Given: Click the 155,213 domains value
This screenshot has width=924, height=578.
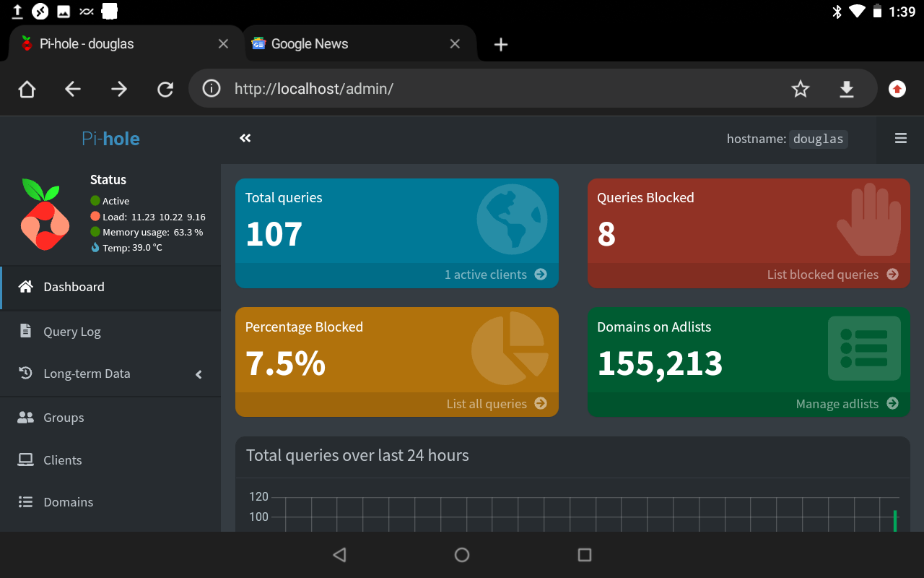Looking at the screenshot, I should (x=660, y=363).
